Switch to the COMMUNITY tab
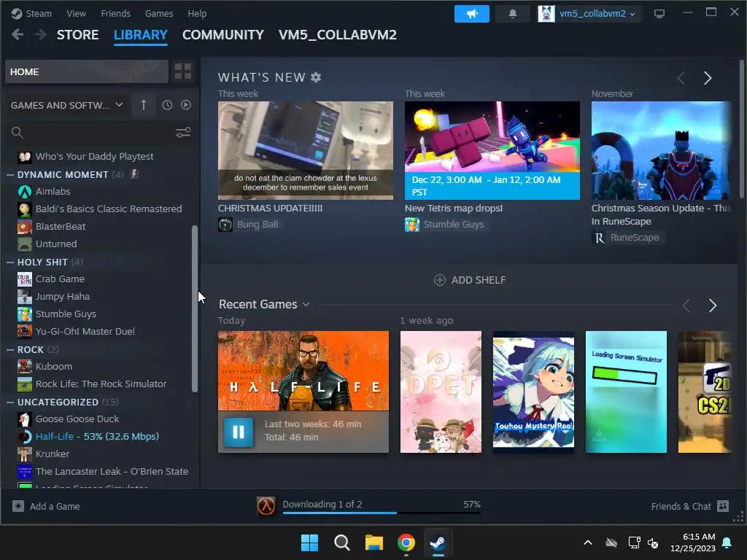 pos(223,35)
